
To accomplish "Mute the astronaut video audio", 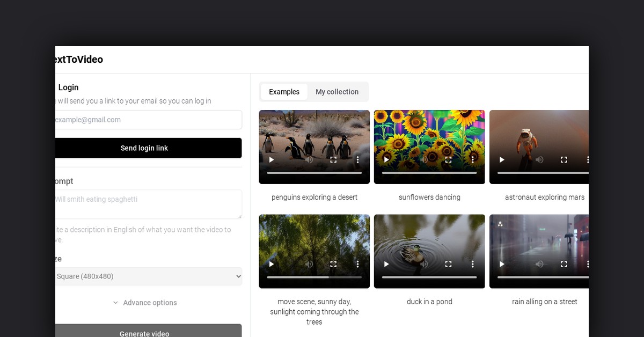I will pyautogui.click(x=540, y=159).
